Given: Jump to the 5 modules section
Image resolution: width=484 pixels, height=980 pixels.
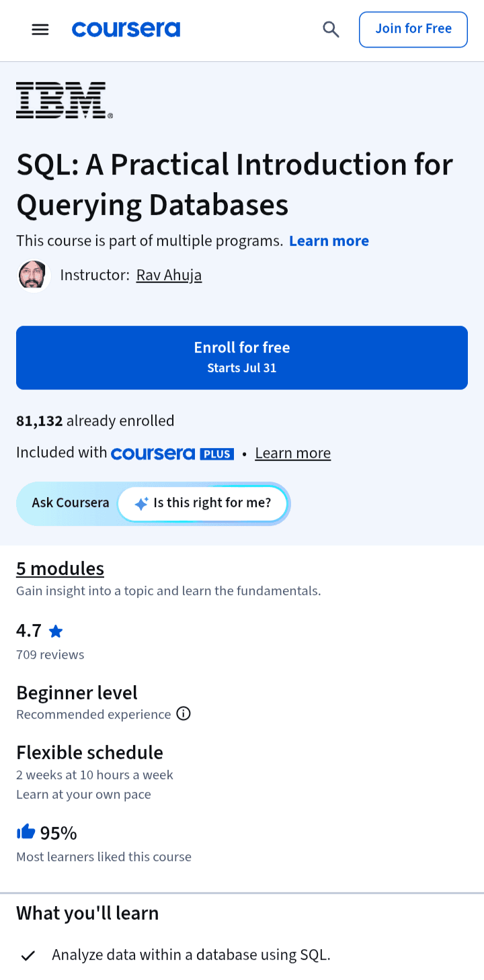Looking at the screenshot, I should pyautogui.click(x=60, y=569).
